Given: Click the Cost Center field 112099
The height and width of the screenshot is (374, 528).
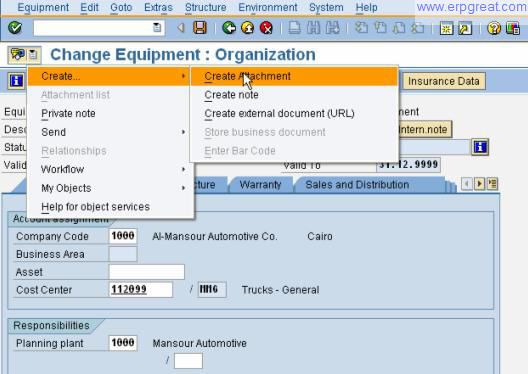Looking at the screenshot, I should click(141, 290).
